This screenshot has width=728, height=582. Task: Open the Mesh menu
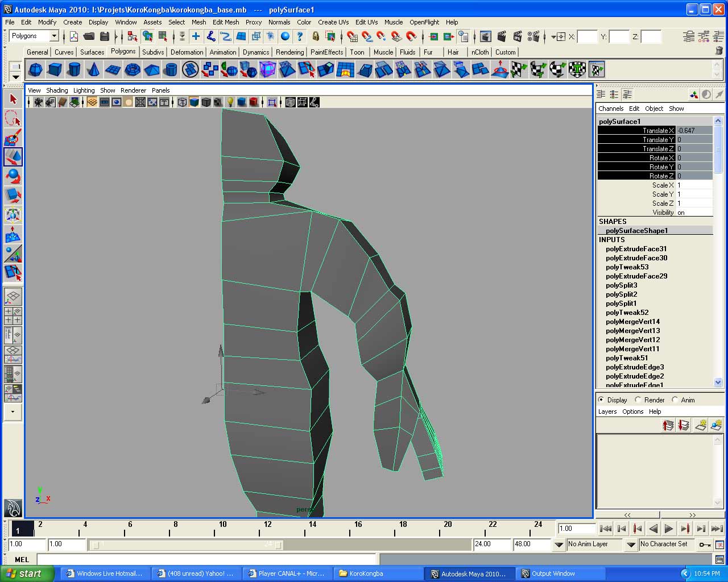pyautogui.click(x=198, y=22)
